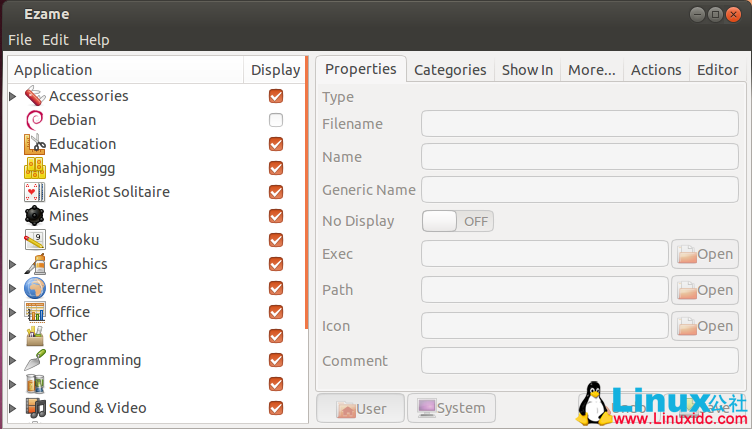Select the AisleRiot Solitaire card icon

(34, 192)
